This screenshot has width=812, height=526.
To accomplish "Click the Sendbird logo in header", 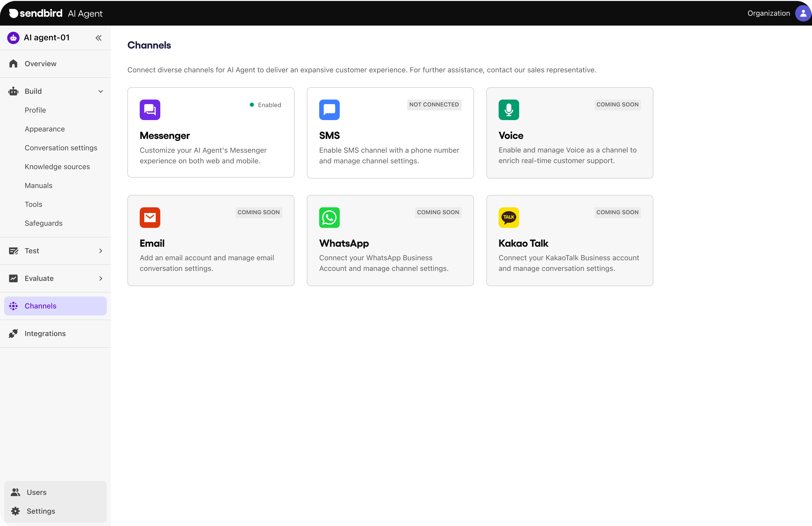I will pos(36,13).
